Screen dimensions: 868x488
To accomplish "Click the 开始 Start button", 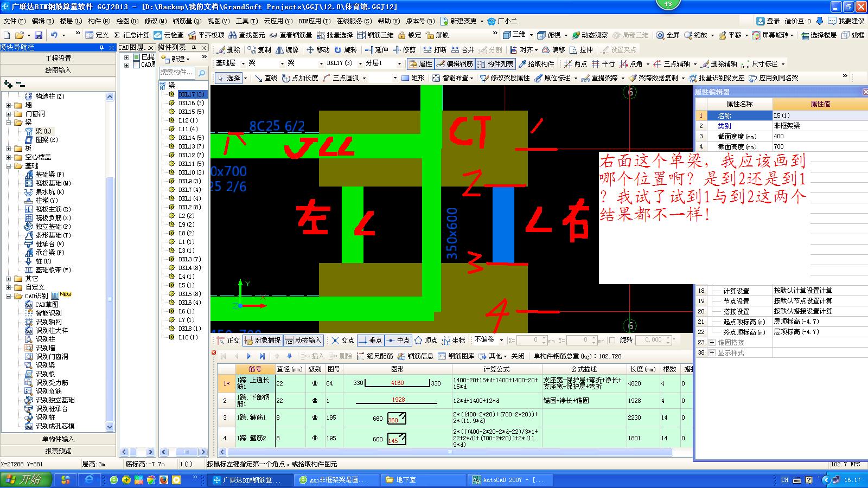I will [x=25, y=480].
